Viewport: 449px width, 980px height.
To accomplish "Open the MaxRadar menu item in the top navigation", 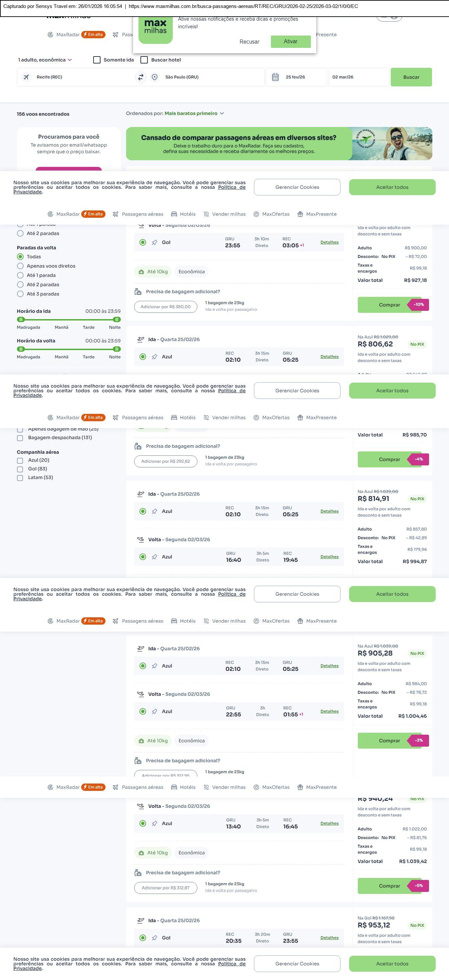I will point(68,35).
